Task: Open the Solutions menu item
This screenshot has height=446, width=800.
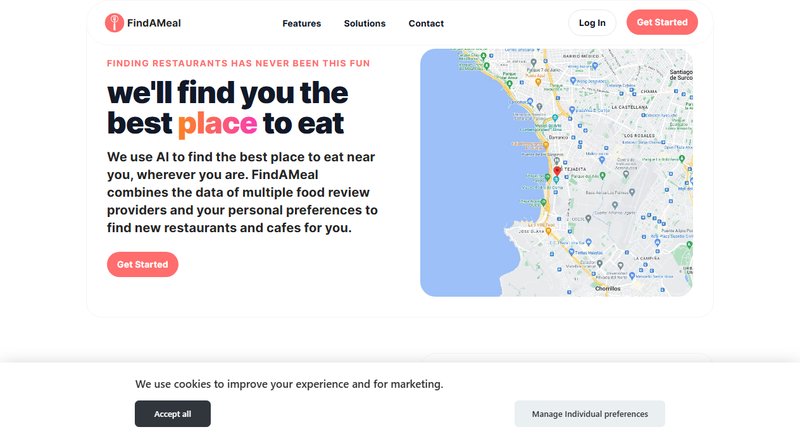Action: point(365,23)
